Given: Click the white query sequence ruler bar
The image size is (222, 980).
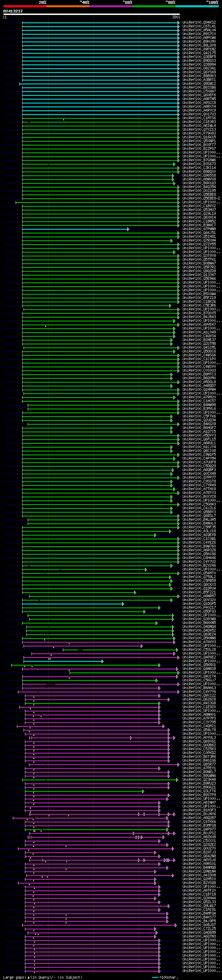Looking at the screenshot, I should click(x=92, y=14).
